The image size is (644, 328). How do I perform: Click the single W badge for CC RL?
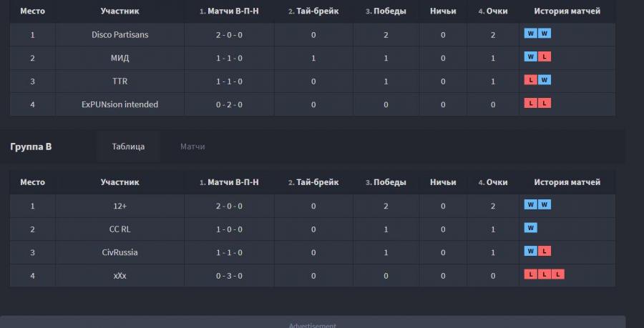531,228
